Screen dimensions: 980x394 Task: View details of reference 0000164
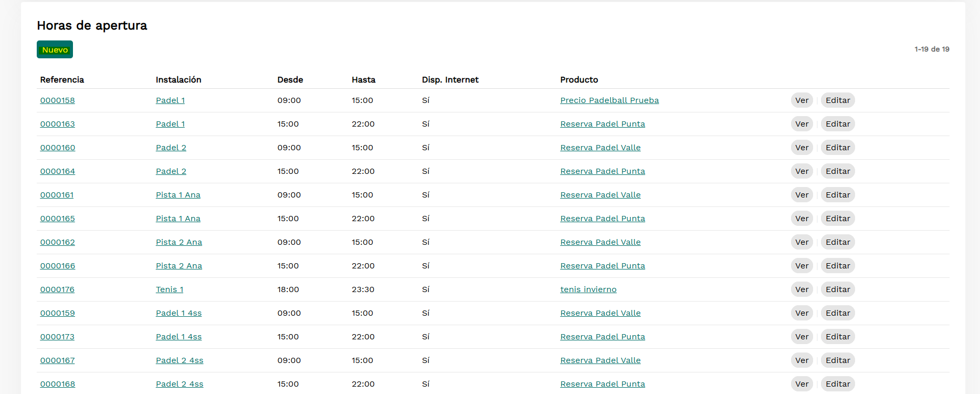point(801,171)
